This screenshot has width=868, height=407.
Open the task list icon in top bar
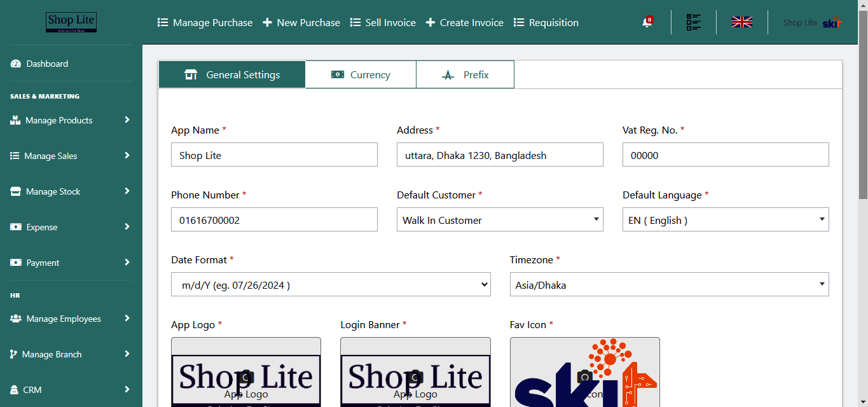click(692, 22)
